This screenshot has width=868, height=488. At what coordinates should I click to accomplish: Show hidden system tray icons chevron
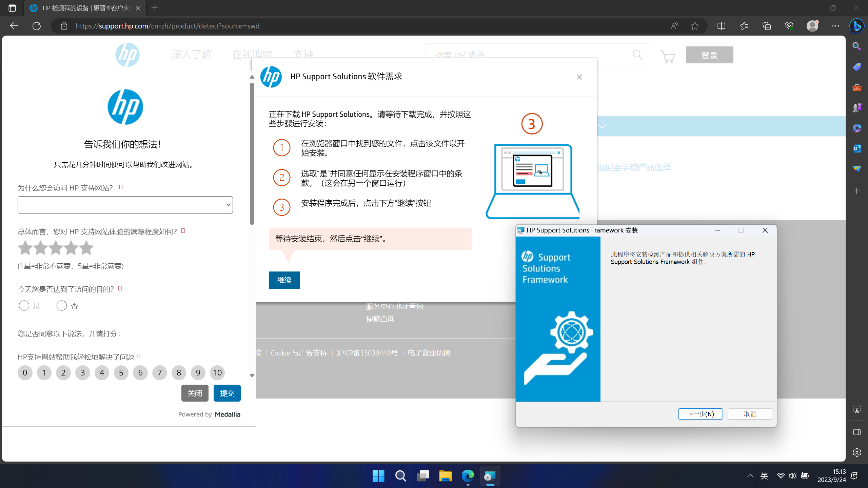point(750,476)
